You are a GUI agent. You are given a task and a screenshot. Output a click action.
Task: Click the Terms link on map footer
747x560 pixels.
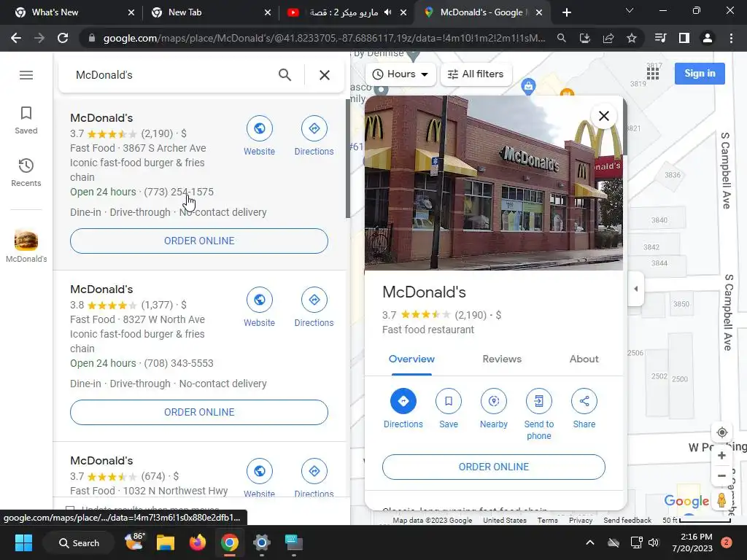pyautogui.click(x=547, y=520)
